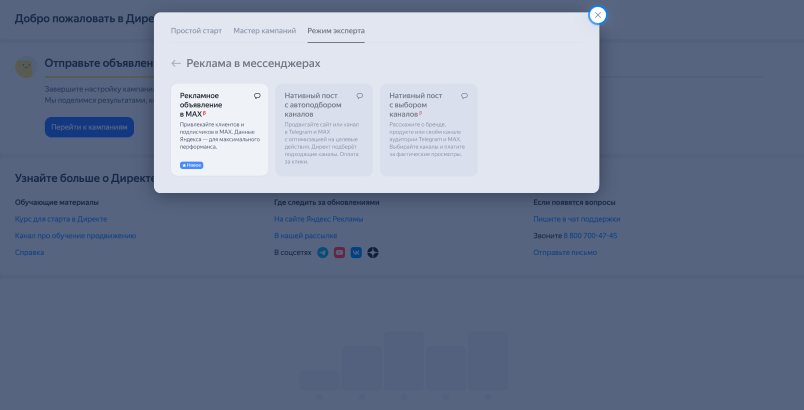Viewport: 804px width, 410px height.
Task: Click Если появятся вопросы heading
Action: tap(574, 202)
